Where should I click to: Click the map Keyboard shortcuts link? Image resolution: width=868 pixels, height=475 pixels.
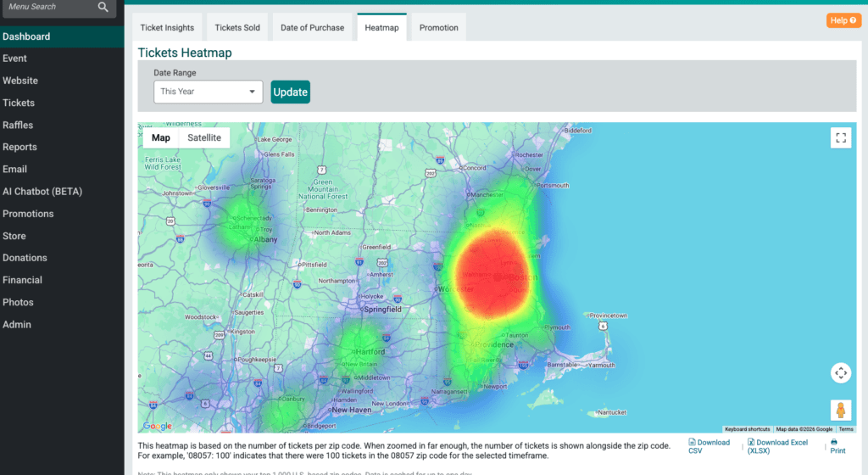click(748, 429)
